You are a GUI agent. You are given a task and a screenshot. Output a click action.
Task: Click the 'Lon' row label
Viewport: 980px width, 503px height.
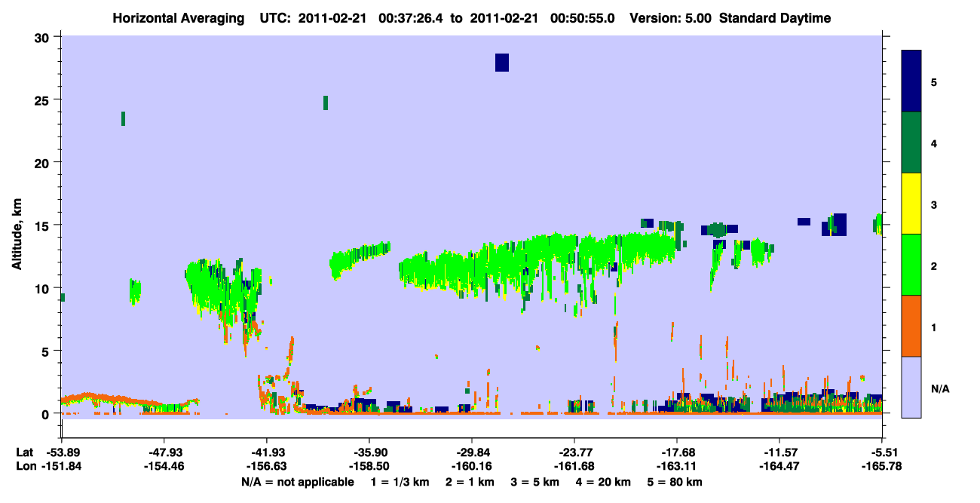(25, 466)
